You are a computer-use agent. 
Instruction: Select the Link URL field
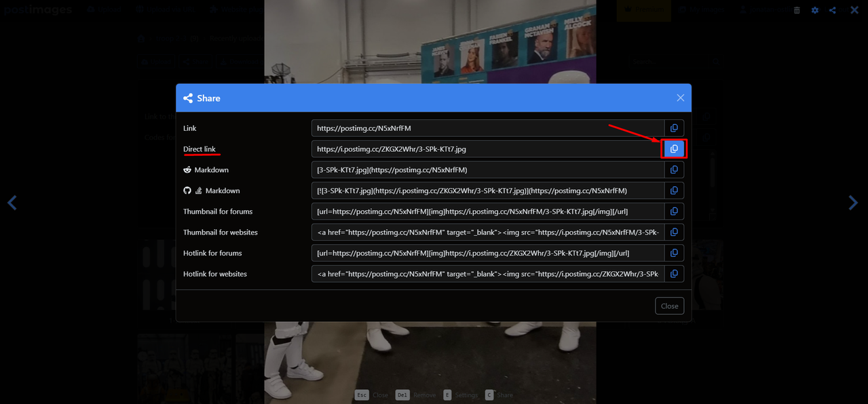pos(488,128)
